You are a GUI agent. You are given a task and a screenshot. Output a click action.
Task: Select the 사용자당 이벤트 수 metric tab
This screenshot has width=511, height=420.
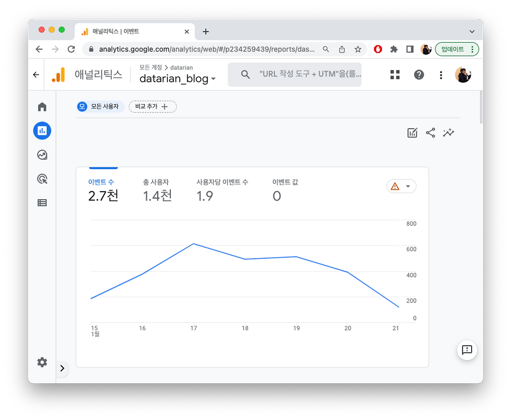(x=222, y=190)
